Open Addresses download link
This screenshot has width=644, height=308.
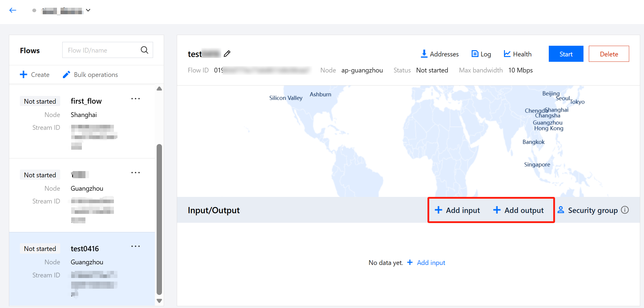(x=440, y=54)
